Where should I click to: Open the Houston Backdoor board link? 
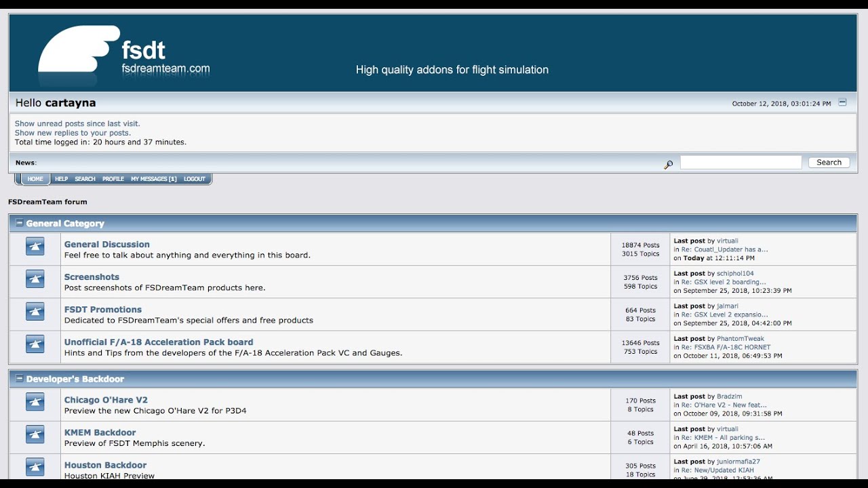(105, 465)
